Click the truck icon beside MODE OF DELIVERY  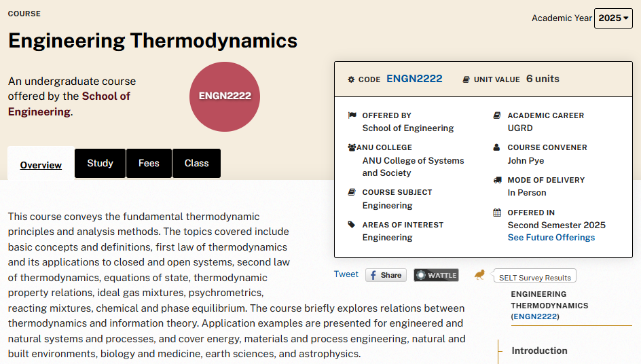[x=497, y=179]
